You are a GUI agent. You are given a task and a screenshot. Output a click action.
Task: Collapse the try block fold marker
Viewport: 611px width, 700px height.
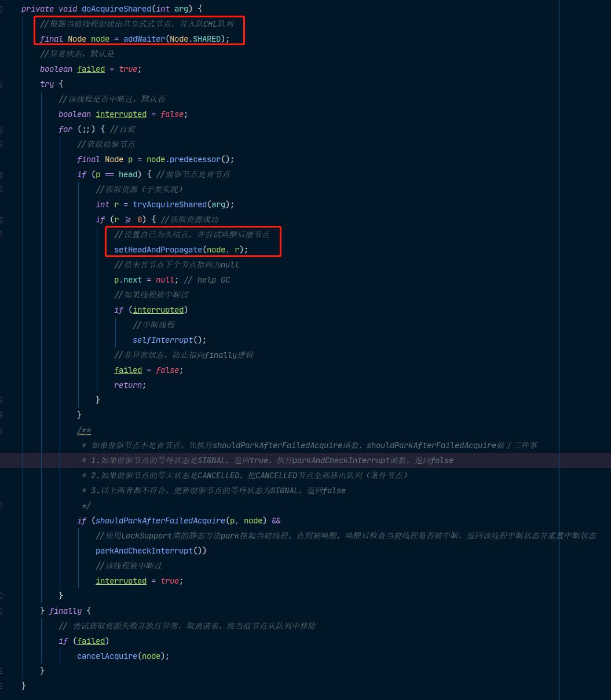click(1, 84)
